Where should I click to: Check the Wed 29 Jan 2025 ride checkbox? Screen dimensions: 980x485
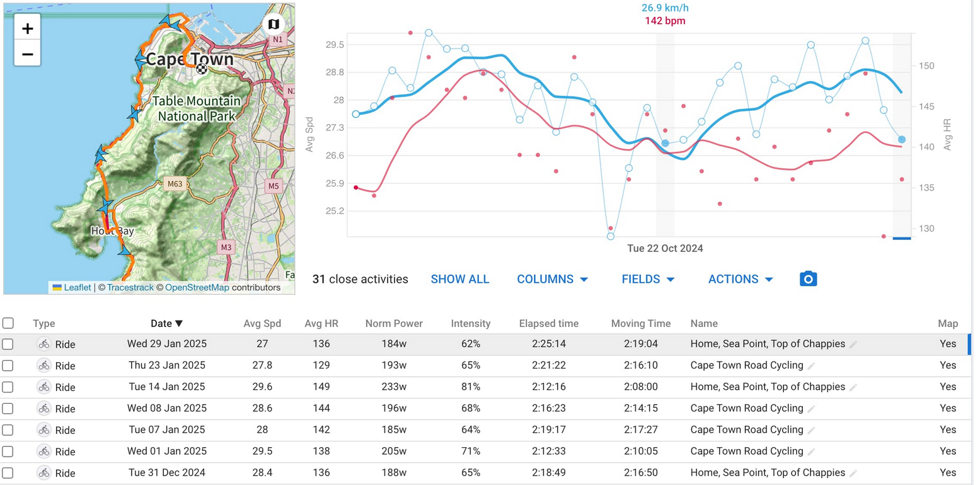[x=8, y=345]
